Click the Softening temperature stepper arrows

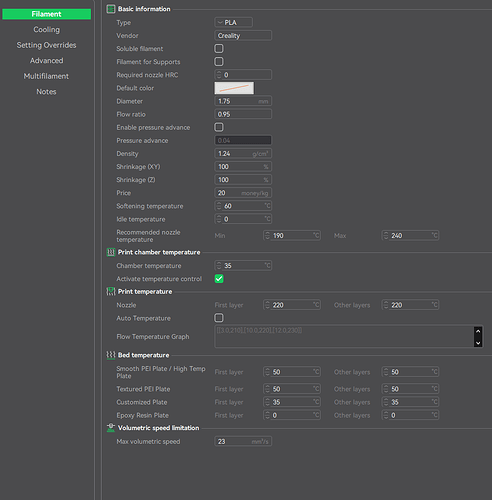coord(219,206)
